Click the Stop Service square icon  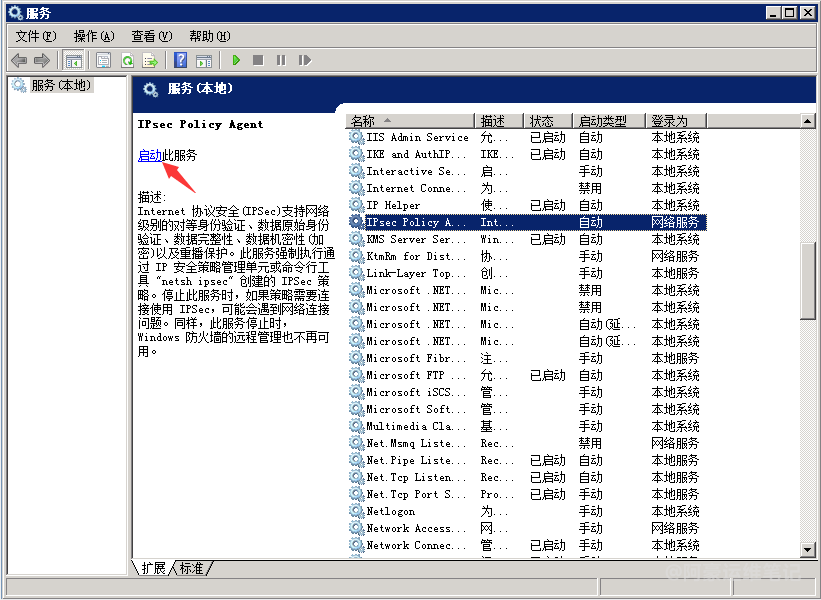[x=258, y=60]
